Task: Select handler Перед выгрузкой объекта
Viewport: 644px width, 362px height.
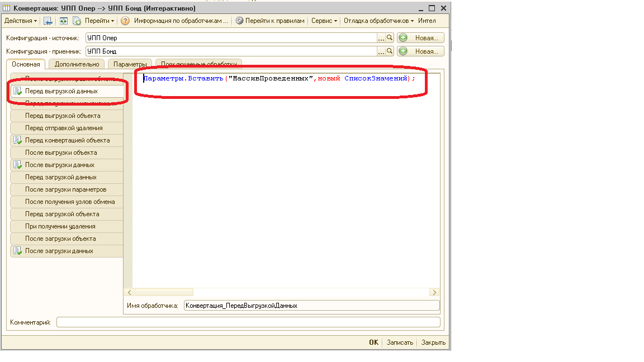Action: 67,116
